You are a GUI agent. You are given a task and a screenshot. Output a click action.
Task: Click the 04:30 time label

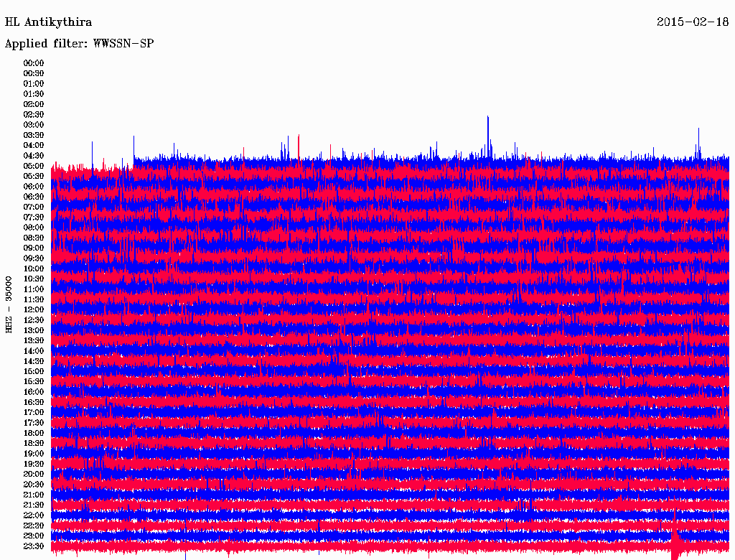pos(34,156)
